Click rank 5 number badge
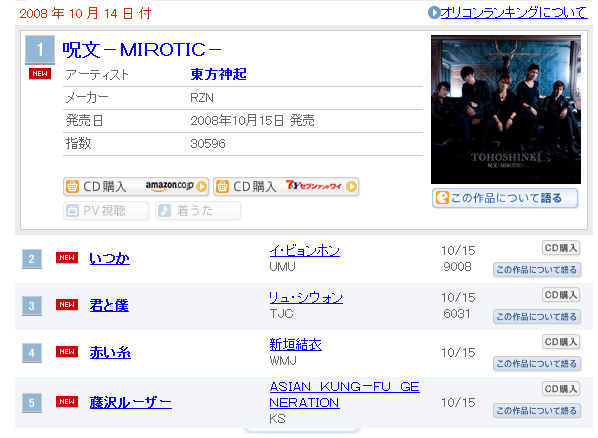This screenshot has height=438, width=598. click(x=32, y=403)
